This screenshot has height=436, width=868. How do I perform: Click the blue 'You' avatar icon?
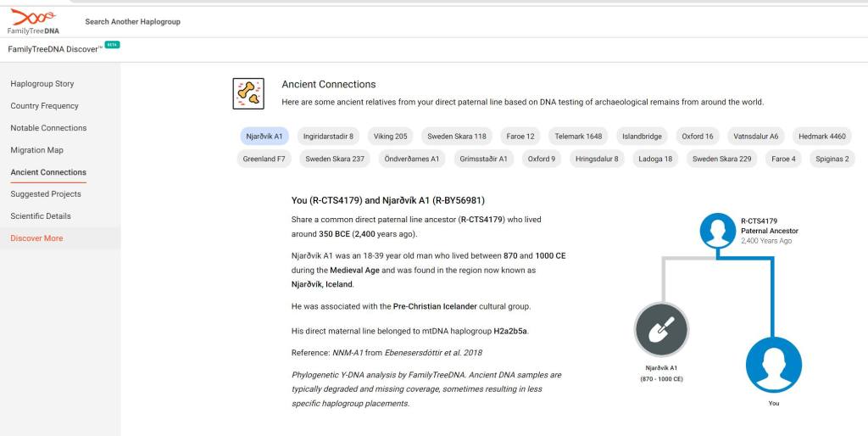tap(773, 364)
